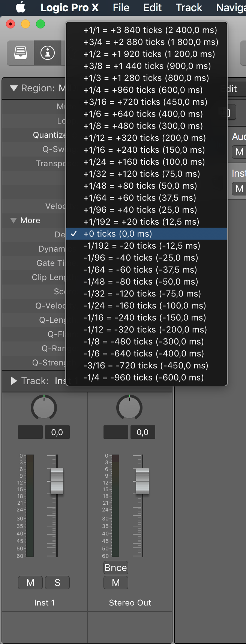Click the Inst 1 pan value field

pyautogui.click(x=57, y=432)
